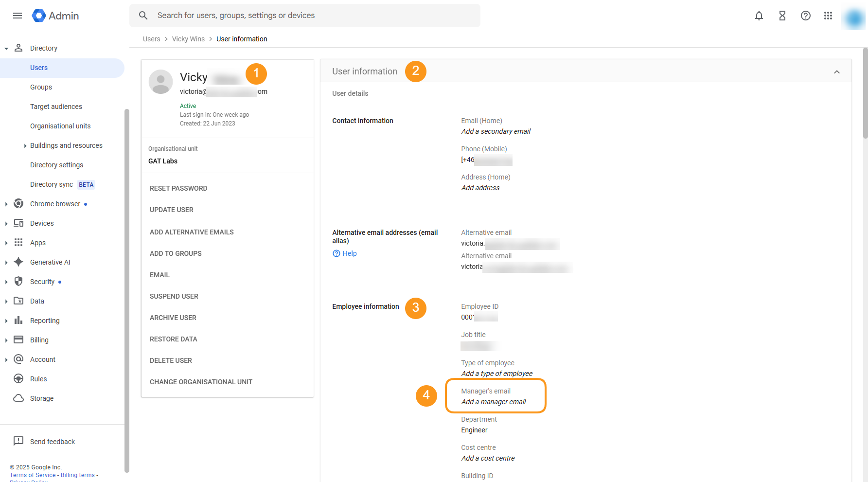
Task: Select the Devices icon in sidebar
Action: (x=18, y=223)
